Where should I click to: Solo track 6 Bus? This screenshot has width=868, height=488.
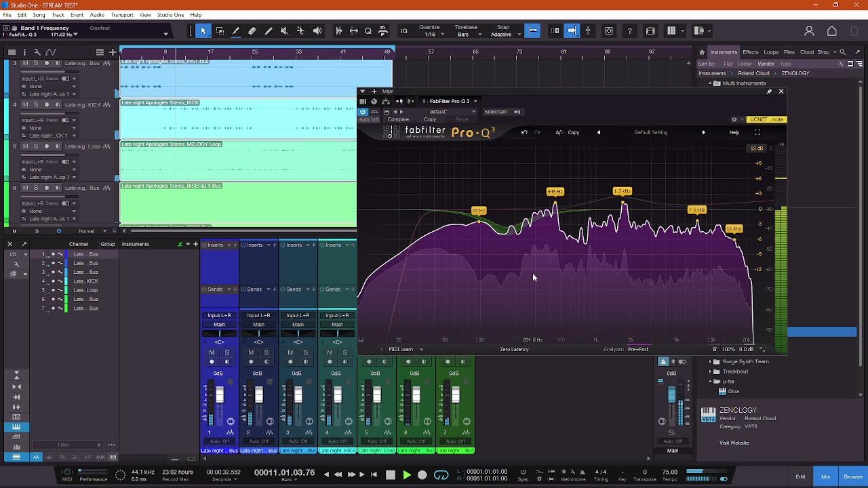[35, 187]
